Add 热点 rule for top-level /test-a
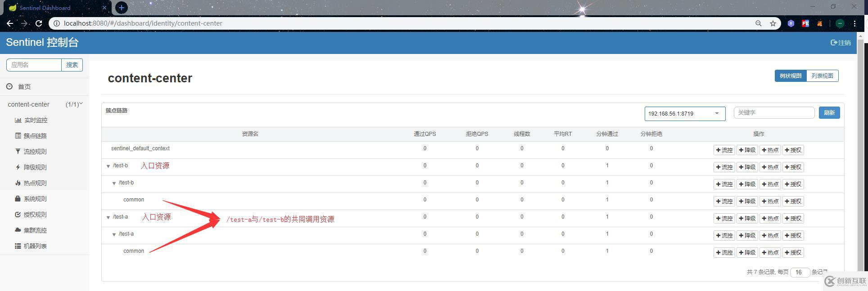 (770, 219)
